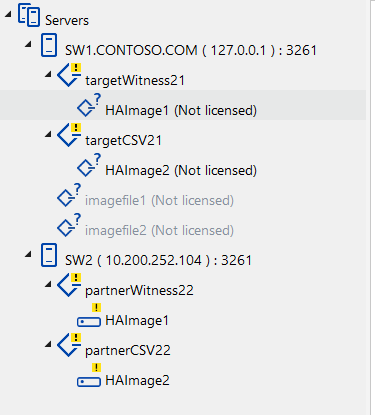This screenshot has height=415, width=375.
Task: Collapse the Servers root tree node
Action: click(x=8, y=14)
